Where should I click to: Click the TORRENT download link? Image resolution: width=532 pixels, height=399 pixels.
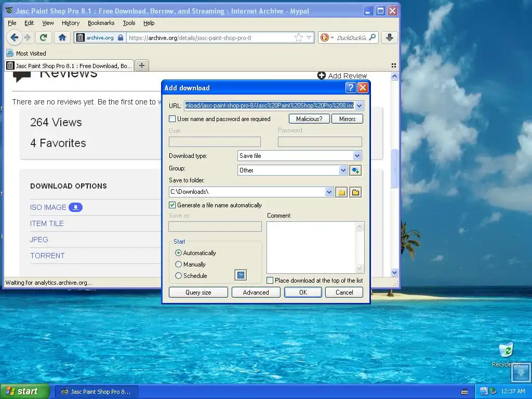(x=47, y=256)
